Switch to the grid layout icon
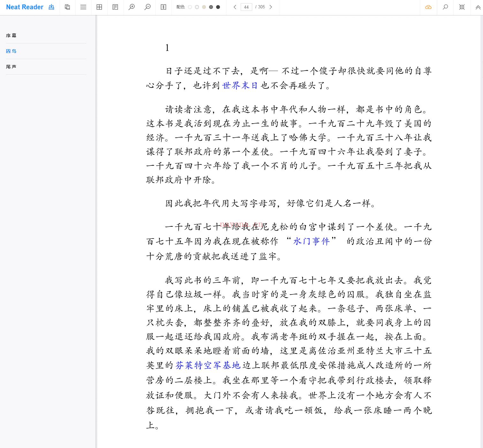The image size is (483, 448). pyautogui.click(x=99, y=7)
